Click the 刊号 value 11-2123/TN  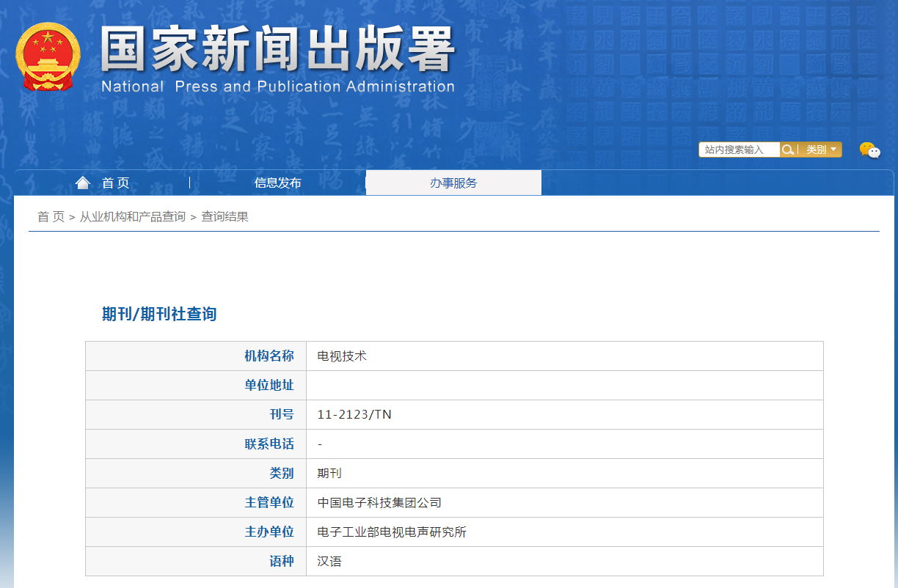(x=354, y=415)
